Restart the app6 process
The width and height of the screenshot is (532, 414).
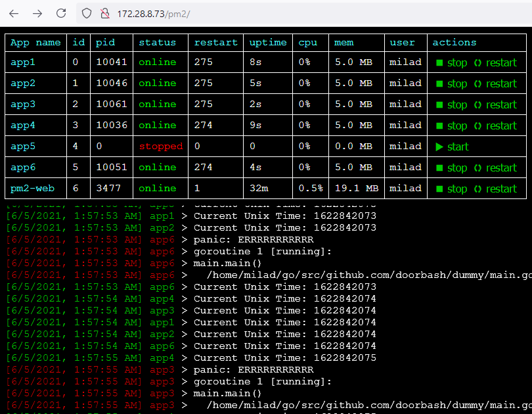495,168
